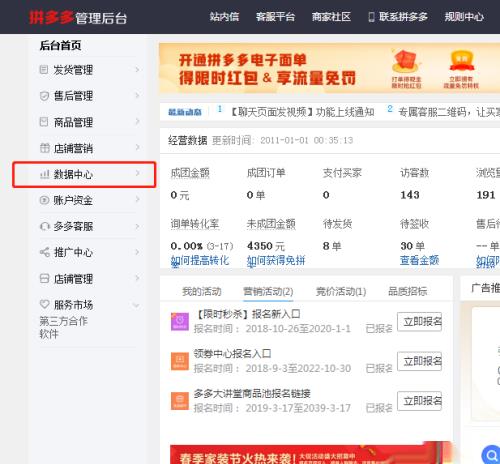Expand the 多多客服 chevron
500x464 pixels.
[x=137, y=226]
